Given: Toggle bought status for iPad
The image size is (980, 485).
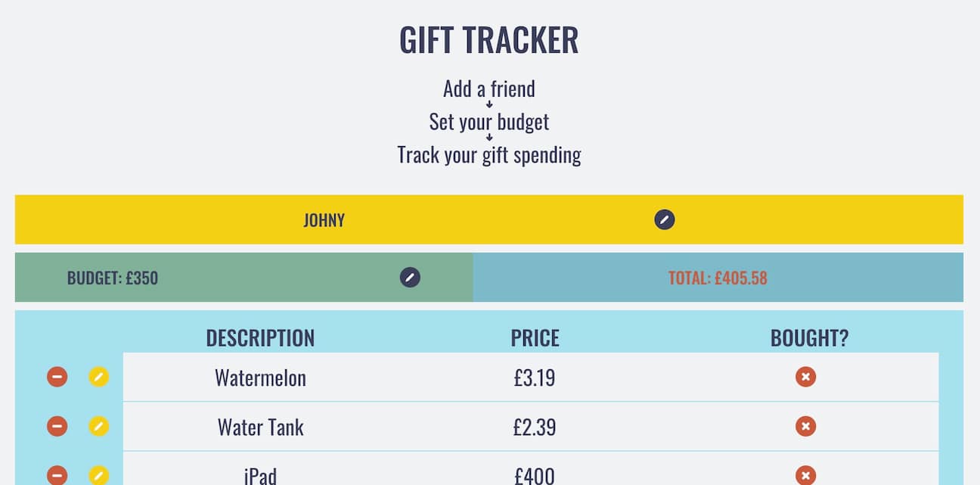Looking at the screenshot, I should (x=805, y=475).
